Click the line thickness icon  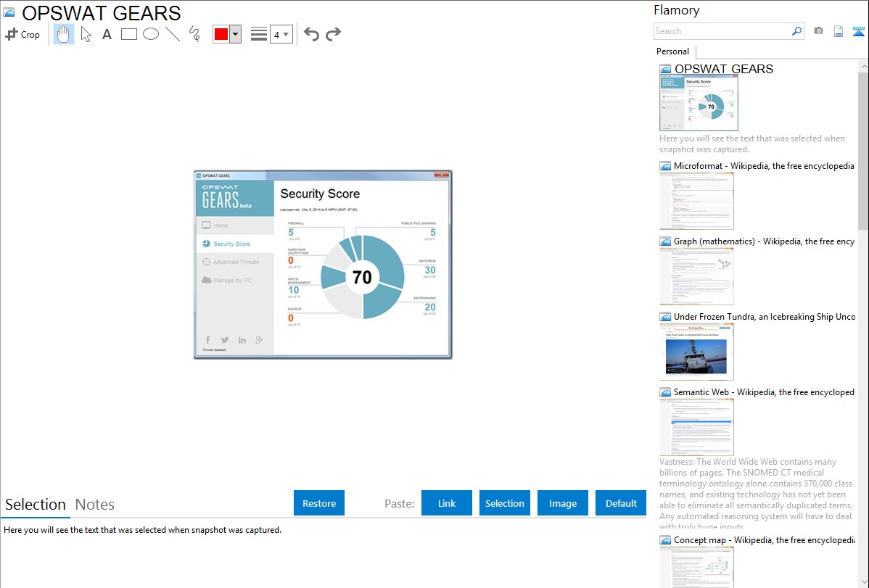click(259, 34)
